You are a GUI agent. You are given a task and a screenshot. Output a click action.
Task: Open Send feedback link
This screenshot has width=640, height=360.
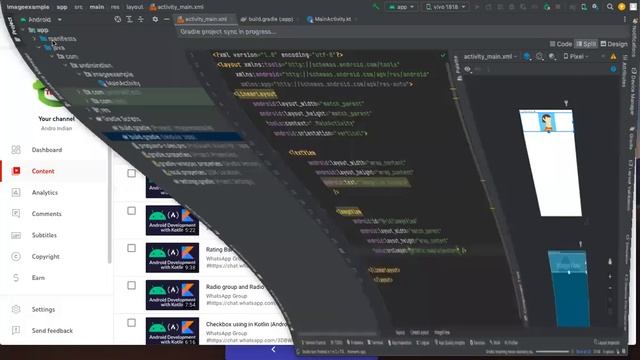[x=52, y=331]
